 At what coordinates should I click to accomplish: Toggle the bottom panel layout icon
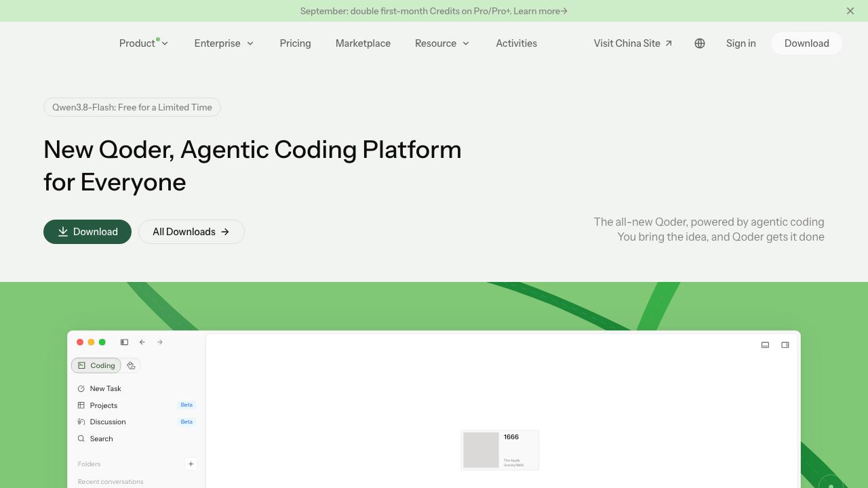point(765,345)
